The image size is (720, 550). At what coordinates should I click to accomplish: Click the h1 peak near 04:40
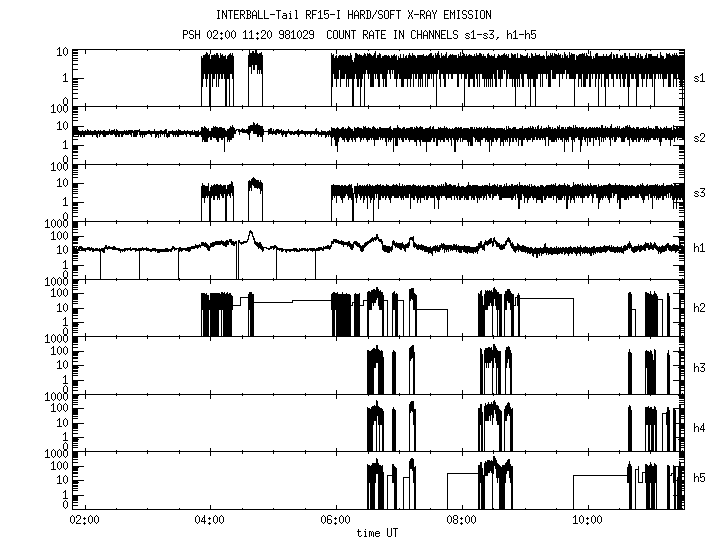tap(250, 236)
